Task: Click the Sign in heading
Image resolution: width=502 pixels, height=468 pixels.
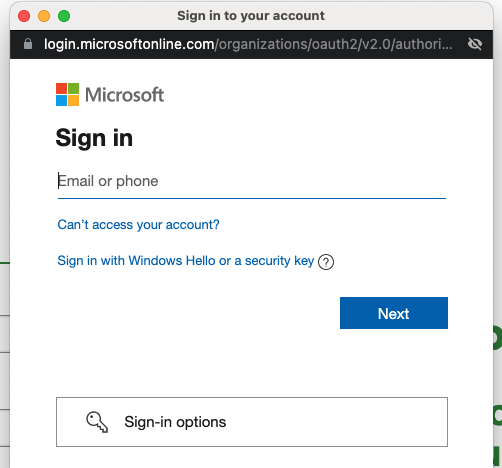Action: pyautogui.click(x=94, y=138)
